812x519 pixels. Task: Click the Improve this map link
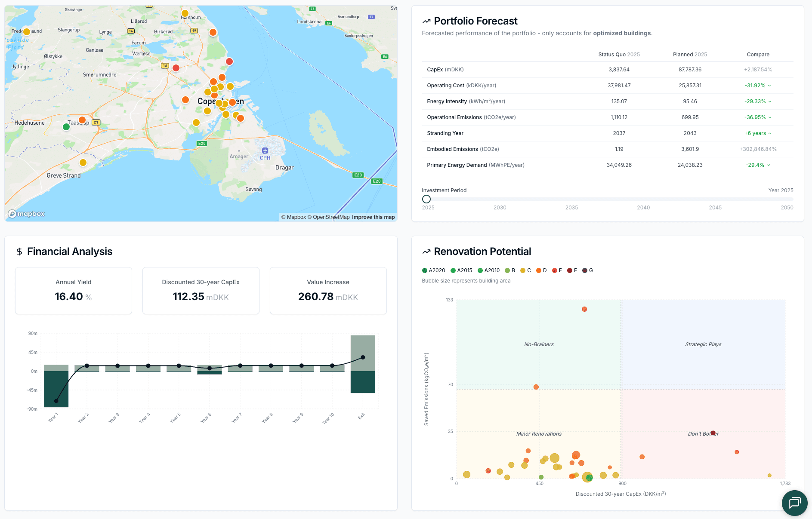click(x=373, y=217)
